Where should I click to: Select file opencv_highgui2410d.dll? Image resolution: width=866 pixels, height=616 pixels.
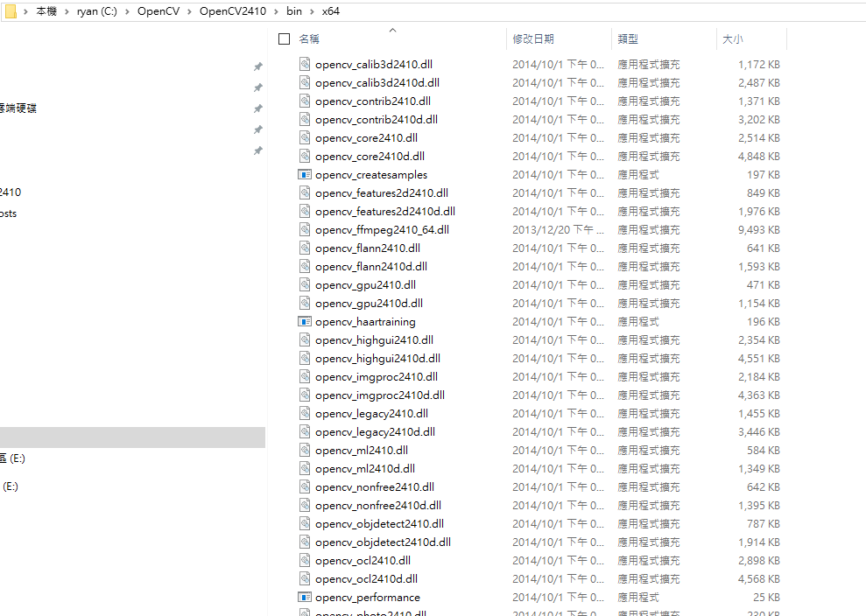tap(377, 358)
